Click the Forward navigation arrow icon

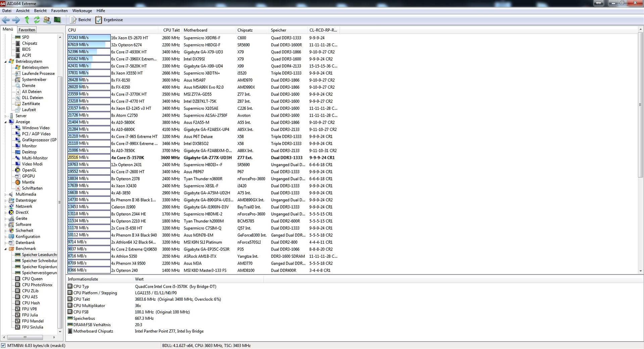(16, 20)
